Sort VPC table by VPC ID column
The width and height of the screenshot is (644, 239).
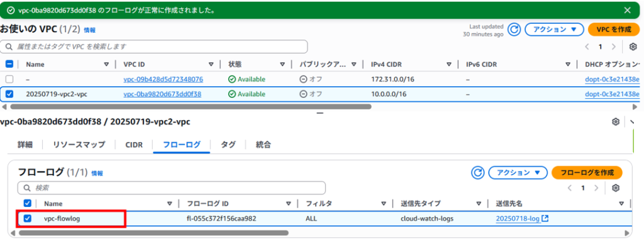(211, 65)
